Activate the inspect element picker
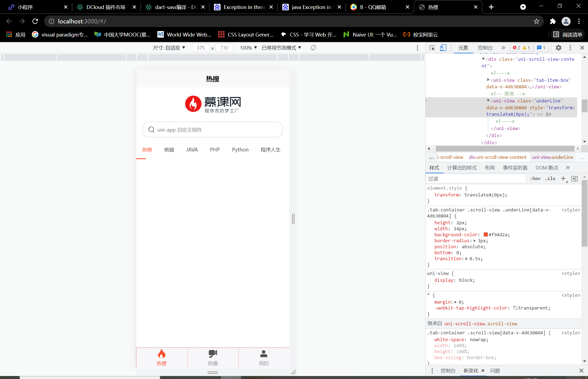Viewport: 588px width, 379px height. pos(432,48)
